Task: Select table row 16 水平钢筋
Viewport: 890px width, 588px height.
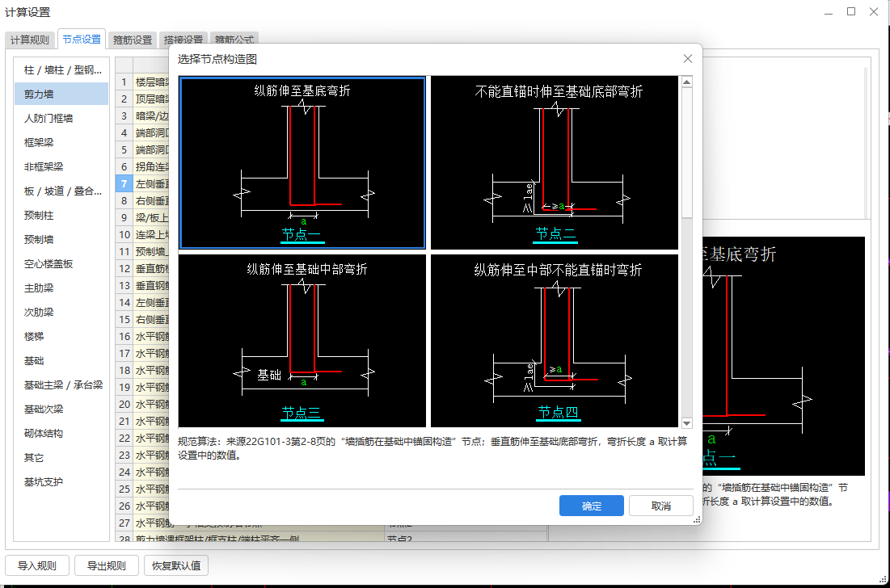Action: pyautogui.click(x=142, y=336)
